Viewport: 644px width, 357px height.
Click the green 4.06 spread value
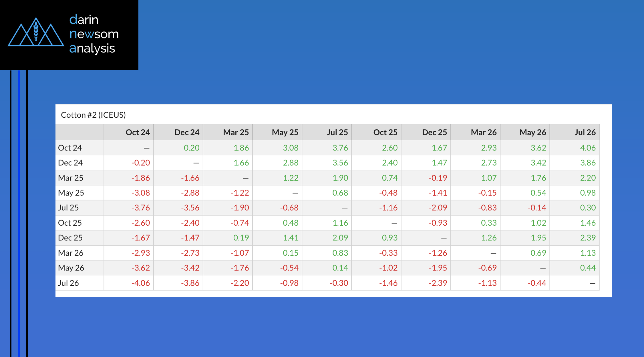(x=588, y=148)
